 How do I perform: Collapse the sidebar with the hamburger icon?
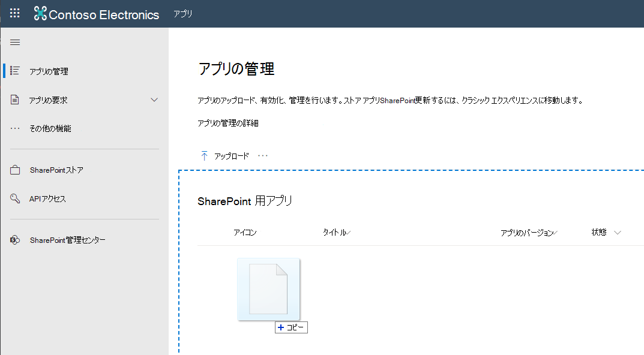[15, 42]
